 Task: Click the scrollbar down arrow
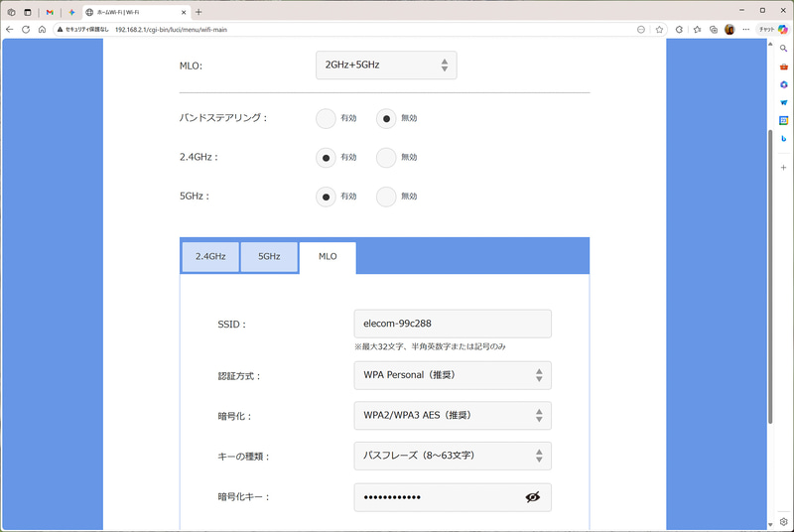coord(770,525)
